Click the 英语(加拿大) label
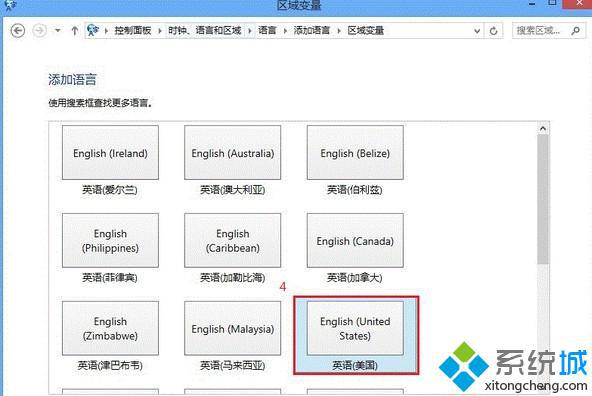Image resolution: width=592 pixels, height=396 pixels. coord(355,277)
